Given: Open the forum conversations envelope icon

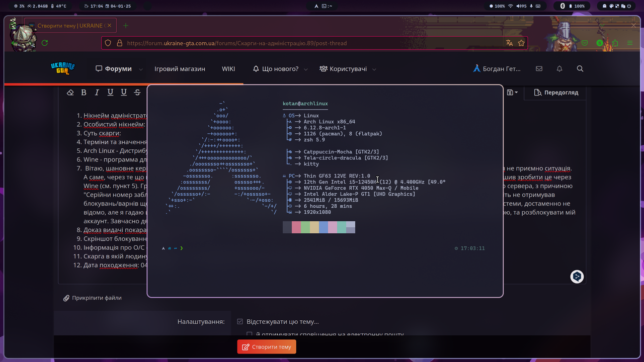Looking at the screenshot, I should click(x=539, y=69).
